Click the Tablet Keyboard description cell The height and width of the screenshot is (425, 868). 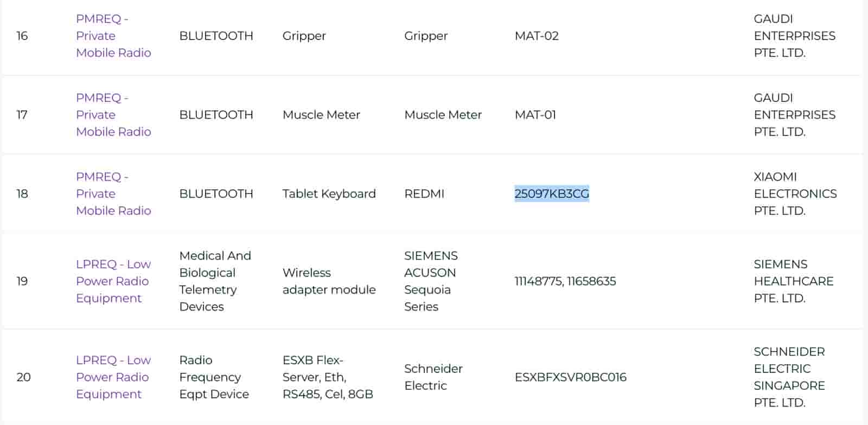coord(329,194)
